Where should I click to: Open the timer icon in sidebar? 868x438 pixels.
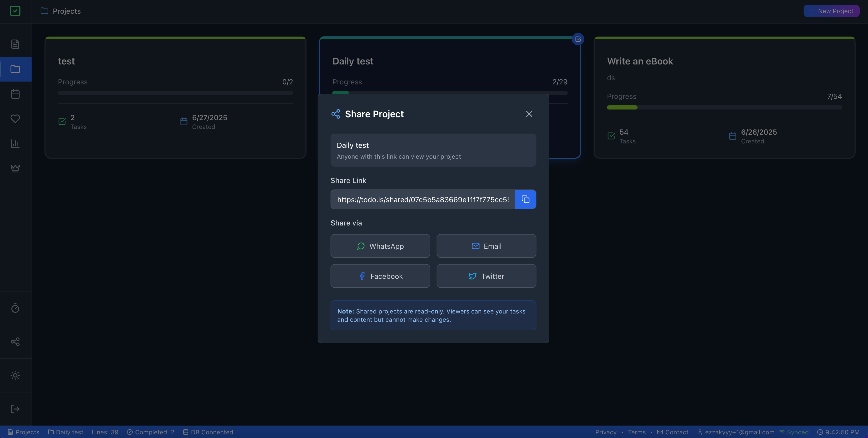click(x=15, y=308)
